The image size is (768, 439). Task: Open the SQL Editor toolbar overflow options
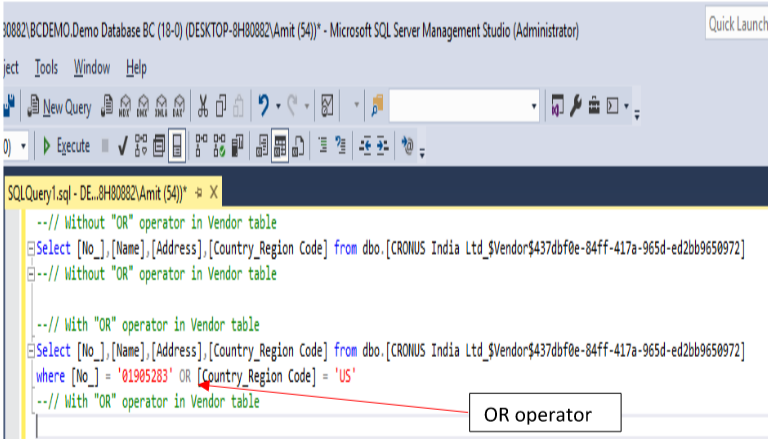(422, 154)
